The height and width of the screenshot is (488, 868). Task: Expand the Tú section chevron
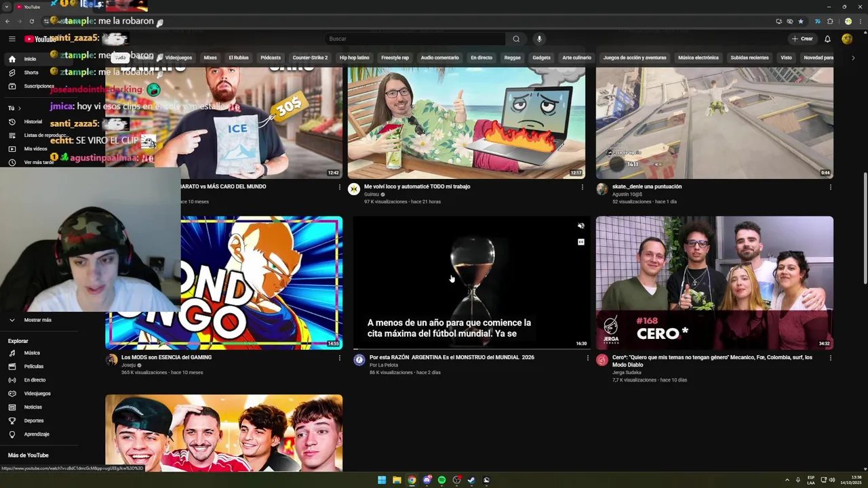point(19,108)
